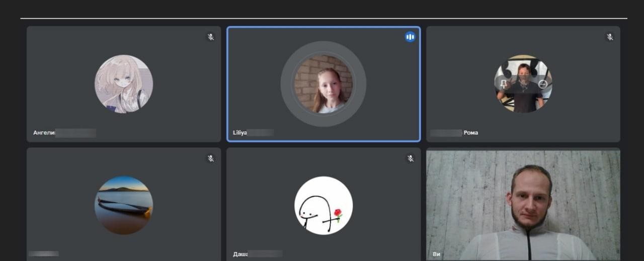Click the muted mic icon on the boat avatar tile
644x261 pixels.
tap(211, 158)
